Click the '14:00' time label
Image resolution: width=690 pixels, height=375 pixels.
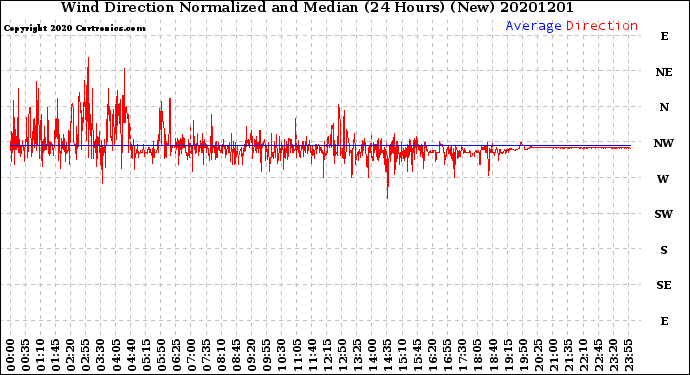point(372,355)
